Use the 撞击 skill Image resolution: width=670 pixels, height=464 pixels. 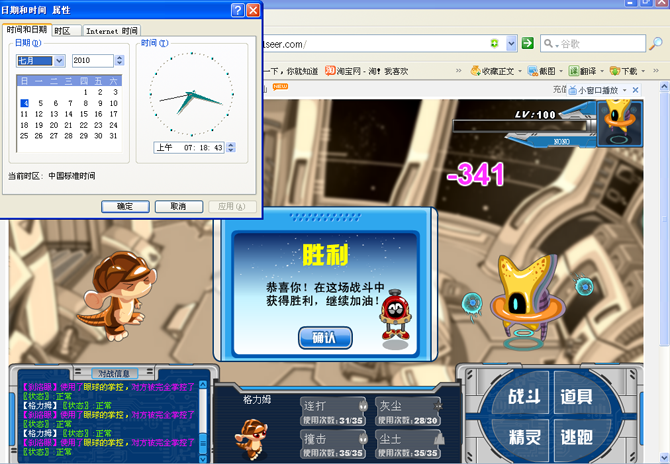pyautogui.click(x=334, y=444)
